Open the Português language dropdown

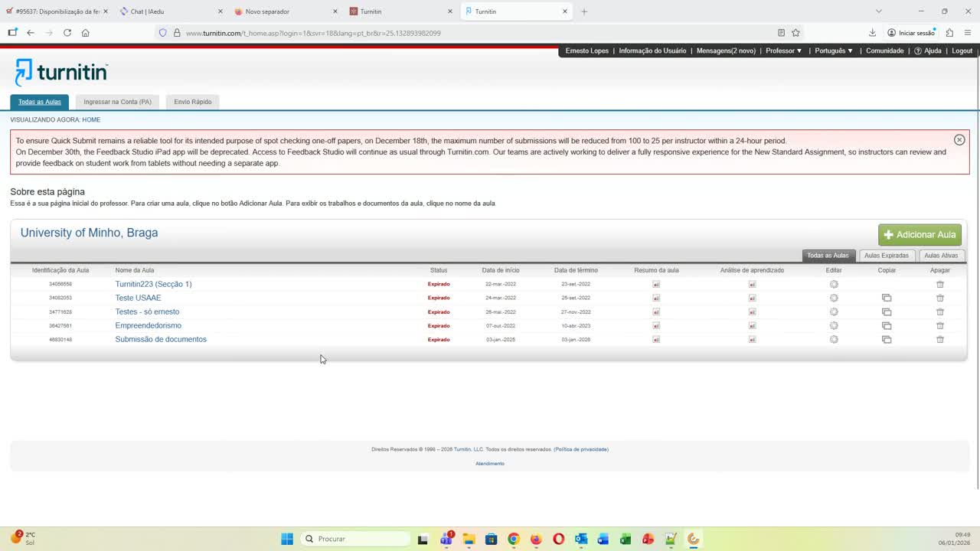click(x=833, y=51)
